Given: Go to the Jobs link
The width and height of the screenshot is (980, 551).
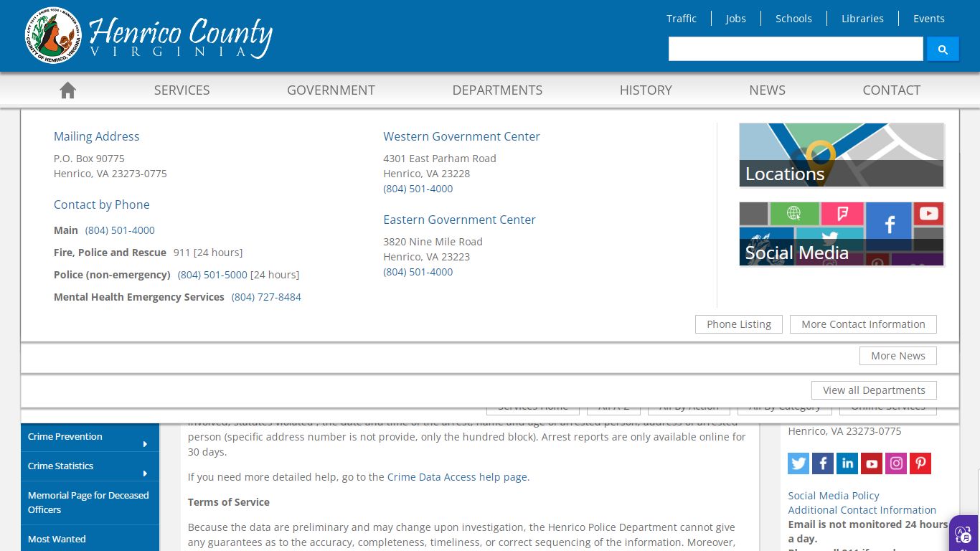Looking at the screenshot, I should click(x=735, y=19).
